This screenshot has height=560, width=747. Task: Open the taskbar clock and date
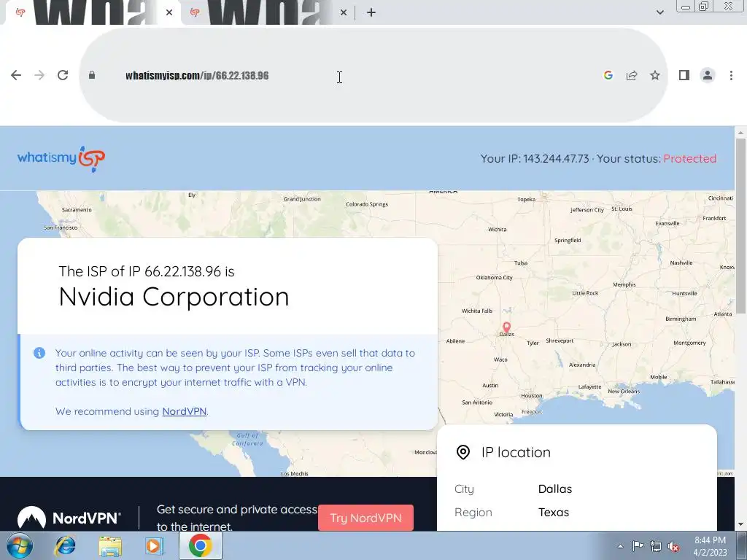tap(710, 546)
